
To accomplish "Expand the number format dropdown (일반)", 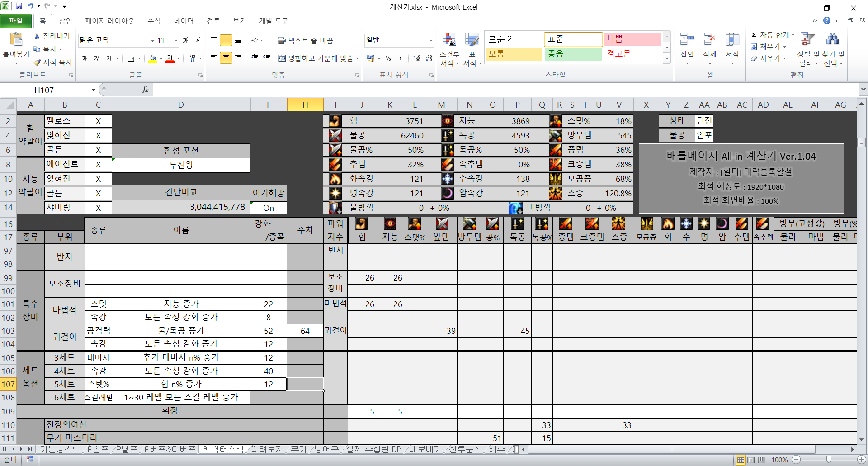I will coord(430,41).
